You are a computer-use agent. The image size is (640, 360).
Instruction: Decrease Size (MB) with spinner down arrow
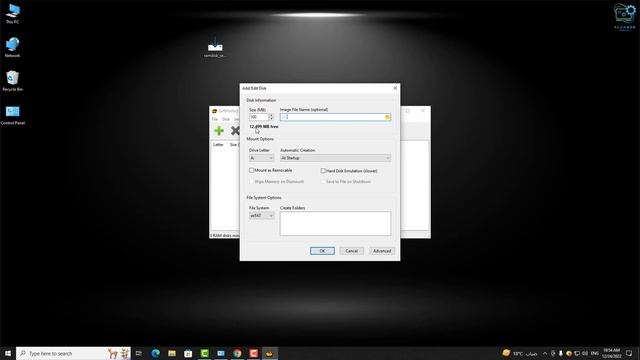[x=271, y=119]
